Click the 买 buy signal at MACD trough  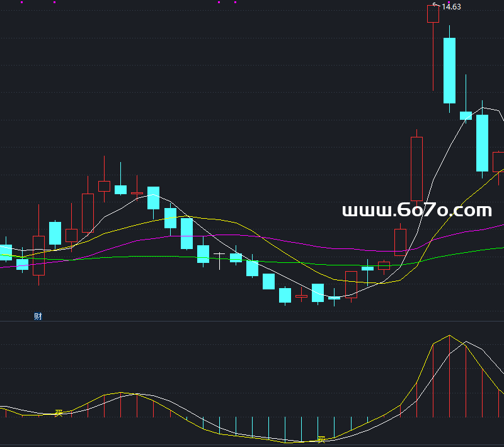click(321, 439)
